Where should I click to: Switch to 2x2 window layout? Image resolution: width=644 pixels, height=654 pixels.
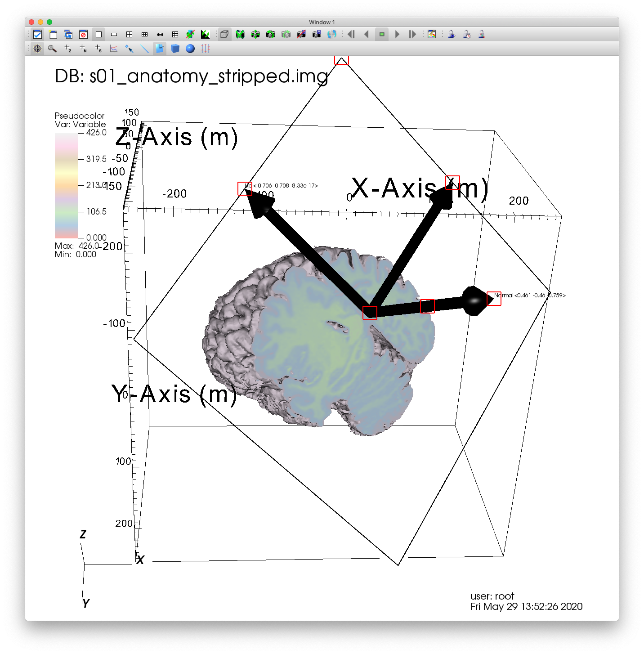click(129, 35)
